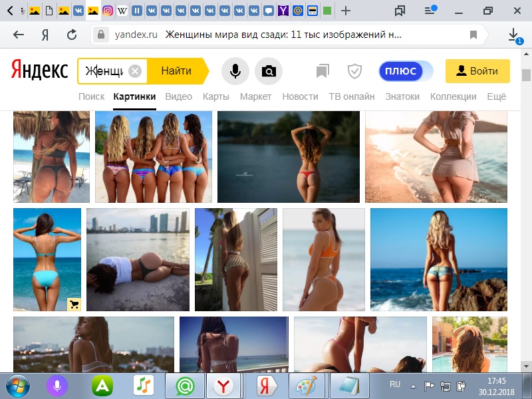This screenshot has height=399, width=532.
Task: Click the Яндекс logo
Action: pyautogui.click(x=40, y=70)
